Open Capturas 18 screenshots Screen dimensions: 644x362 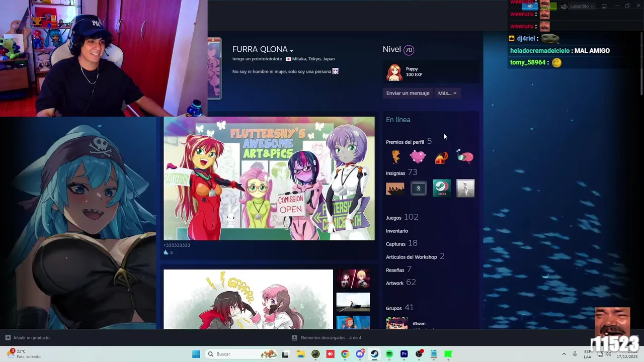coord(401,243)
